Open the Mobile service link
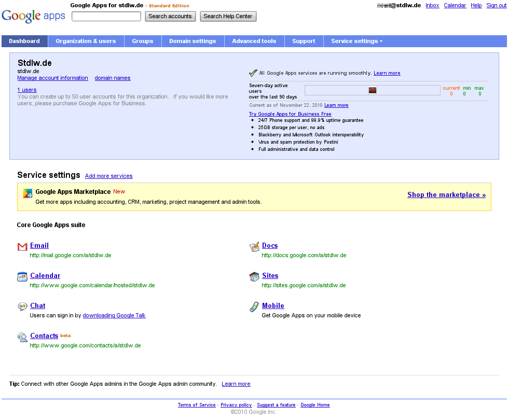Image resolution: width=508 pixels, height=420 pixels. click(x=273, y=306)
